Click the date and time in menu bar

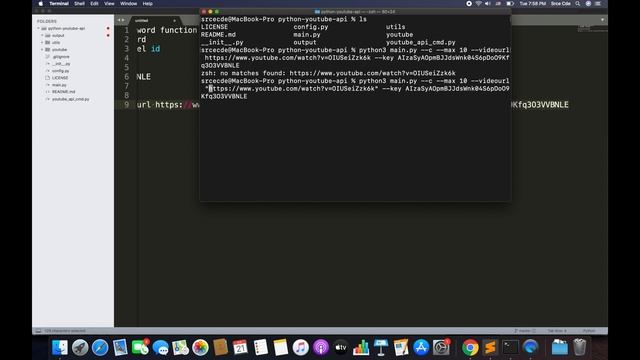click(x=533, y=4)
